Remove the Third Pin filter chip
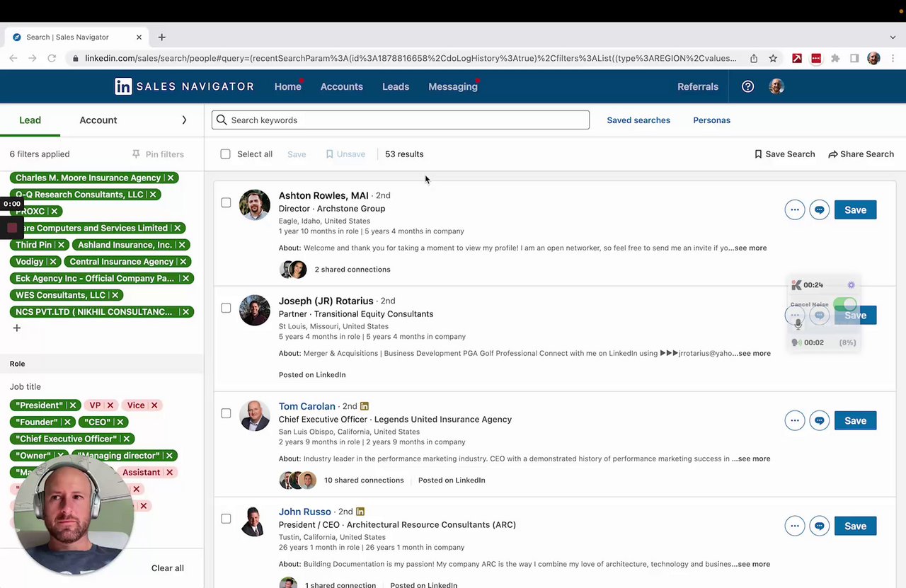 point(62,245)
